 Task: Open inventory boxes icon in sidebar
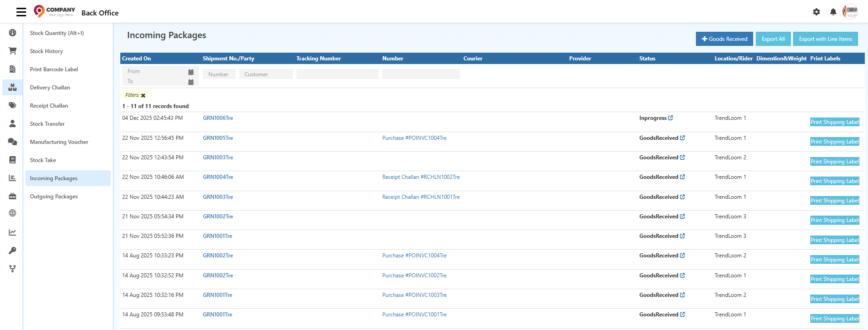[12, 87]
